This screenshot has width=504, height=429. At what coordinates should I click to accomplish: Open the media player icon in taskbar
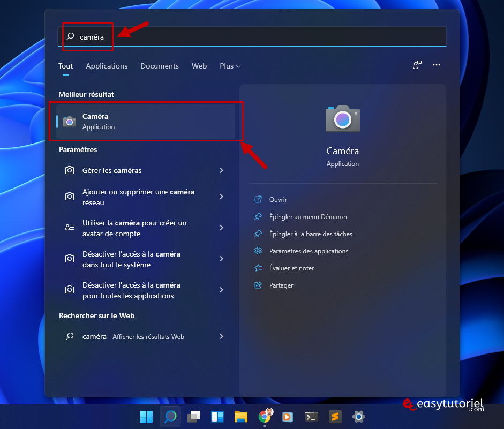(288, 417)
